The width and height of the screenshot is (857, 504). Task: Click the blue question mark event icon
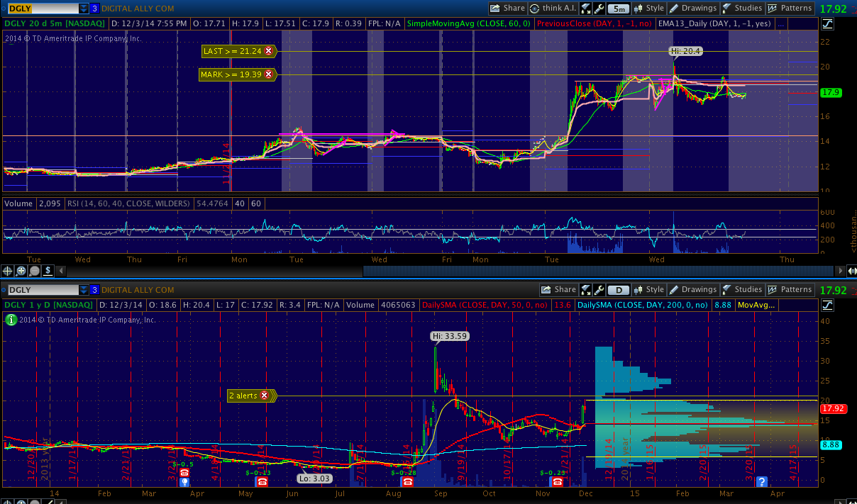[762, 482]
